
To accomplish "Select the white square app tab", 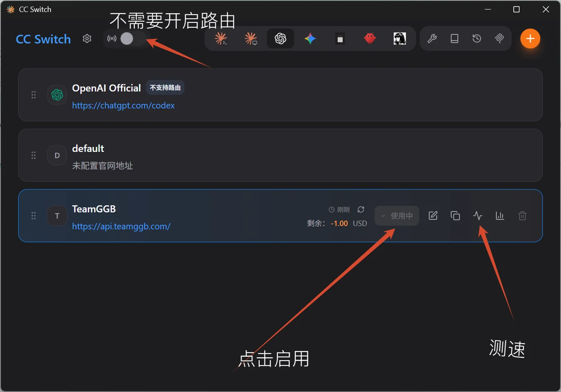I will (x=340, y=38).
